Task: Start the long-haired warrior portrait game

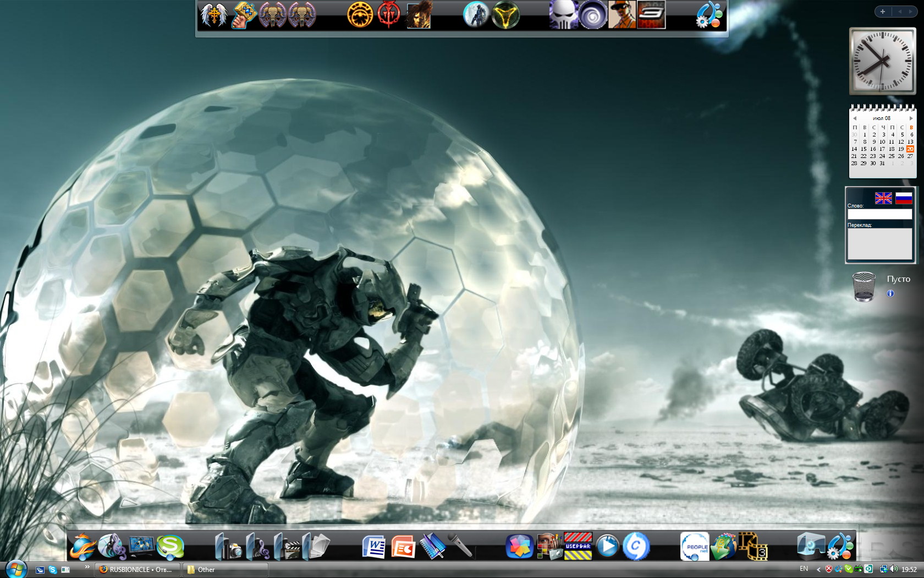Action: (x=419, y=15)
